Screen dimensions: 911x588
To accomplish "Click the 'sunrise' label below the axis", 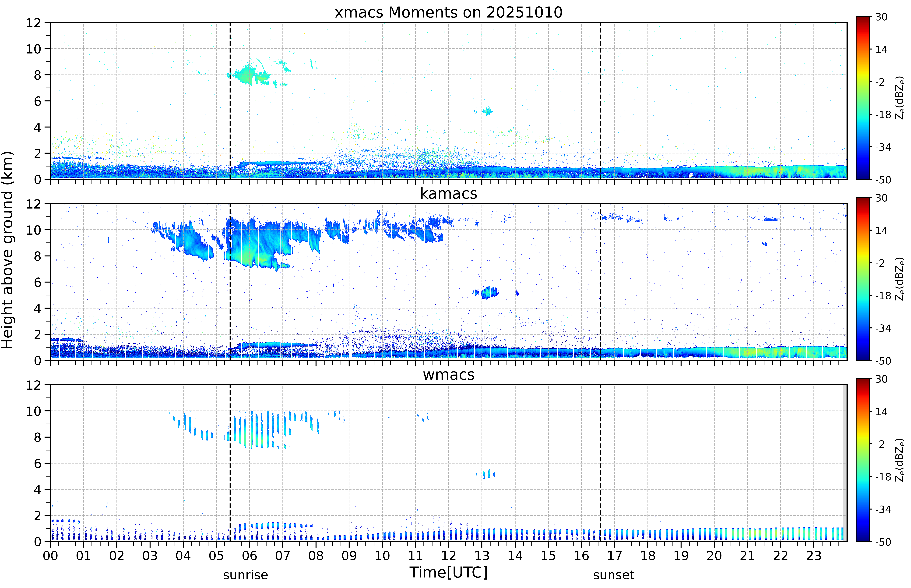I will (x=245, y=575).
